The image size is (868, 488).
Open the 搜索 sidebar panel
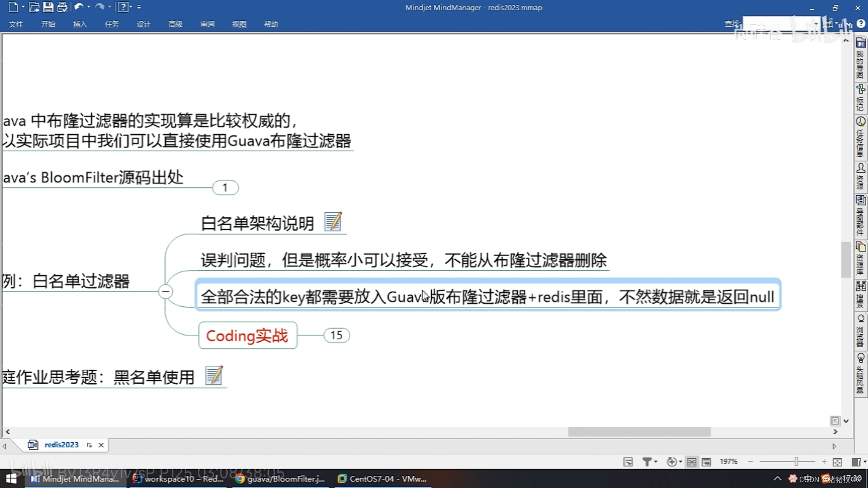pos(860,295)
